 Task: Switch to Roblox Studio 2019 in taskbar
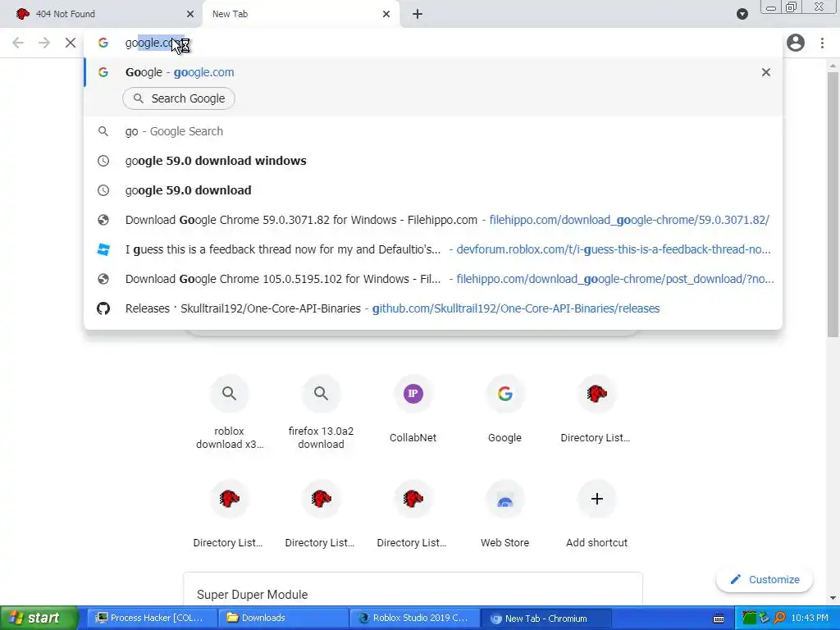(x=414, y=618)
